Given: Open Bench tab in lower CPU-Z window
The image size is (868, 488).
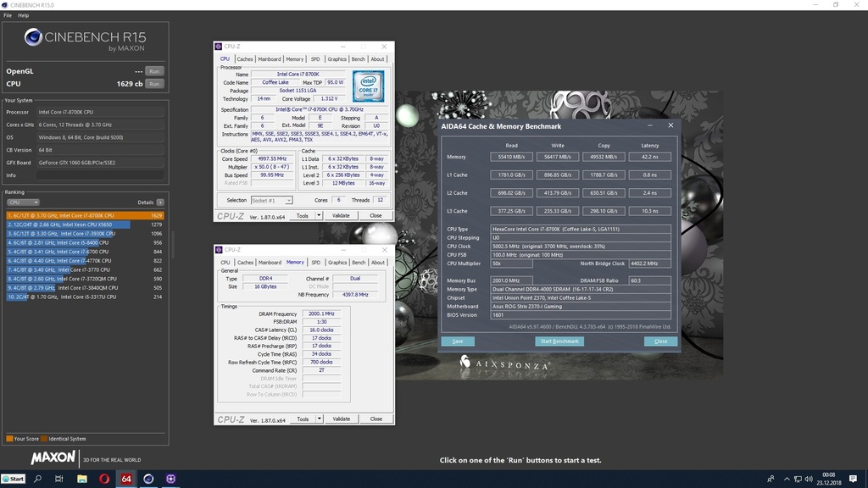Looking at the screenshot, I should click(x=359, y=263).
